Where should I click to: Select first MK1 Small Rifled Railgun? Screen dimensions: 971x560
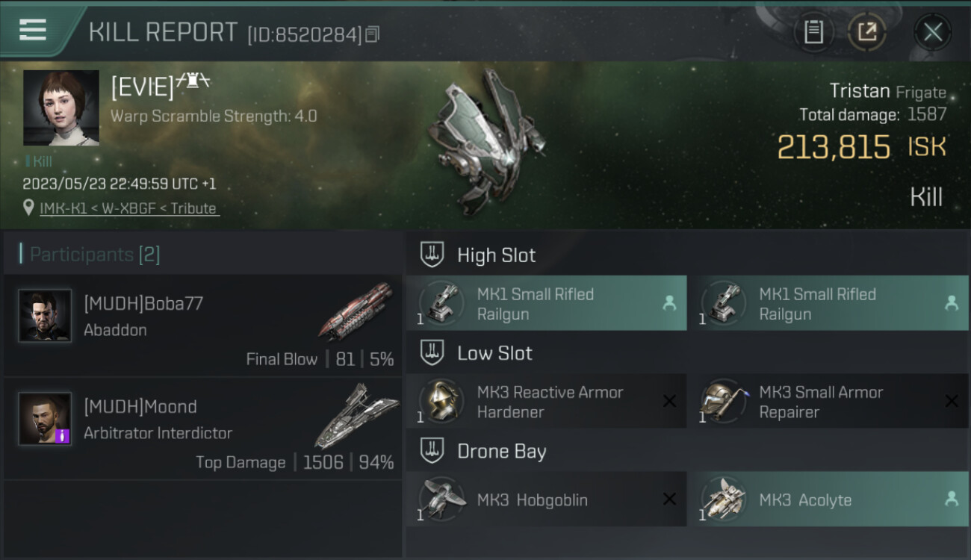click(546, 303)
